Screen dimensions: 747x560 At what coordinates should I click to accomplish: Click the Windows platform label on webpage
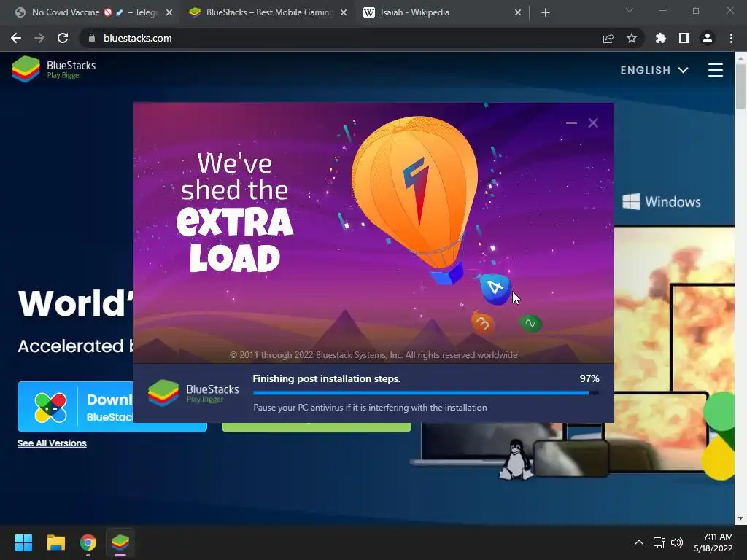tap(662, 202)
